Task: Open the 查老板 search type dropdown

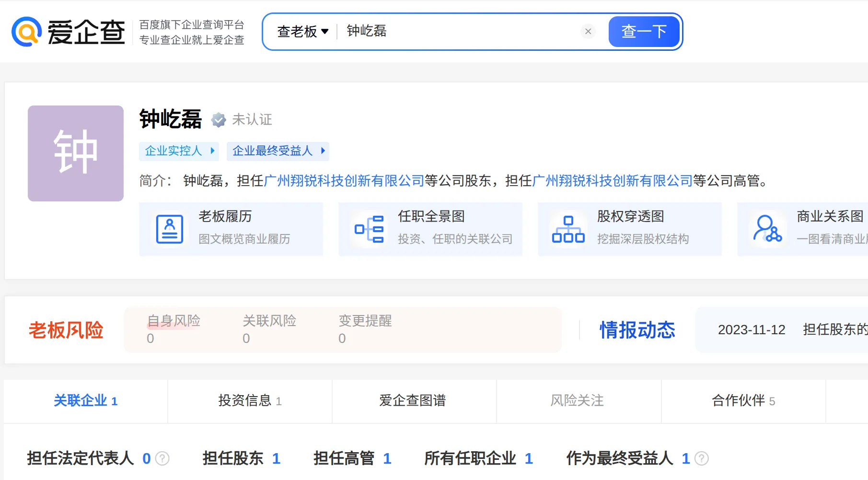Action: (x=302, y=32)
